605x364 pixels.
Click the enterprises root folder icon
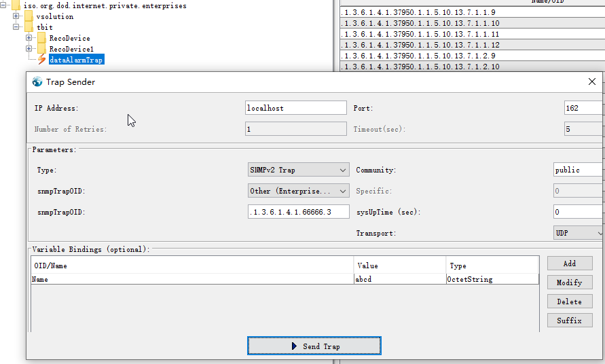[x=16, y=5]
